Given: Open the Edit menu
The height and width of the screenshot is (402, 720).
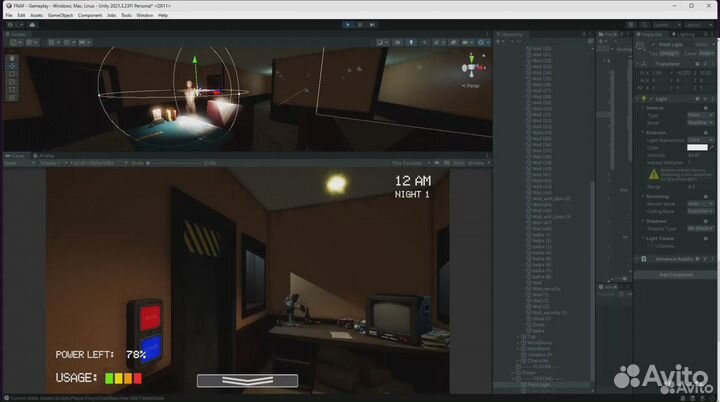Looking at the screenshot, I should coord(21,15).
